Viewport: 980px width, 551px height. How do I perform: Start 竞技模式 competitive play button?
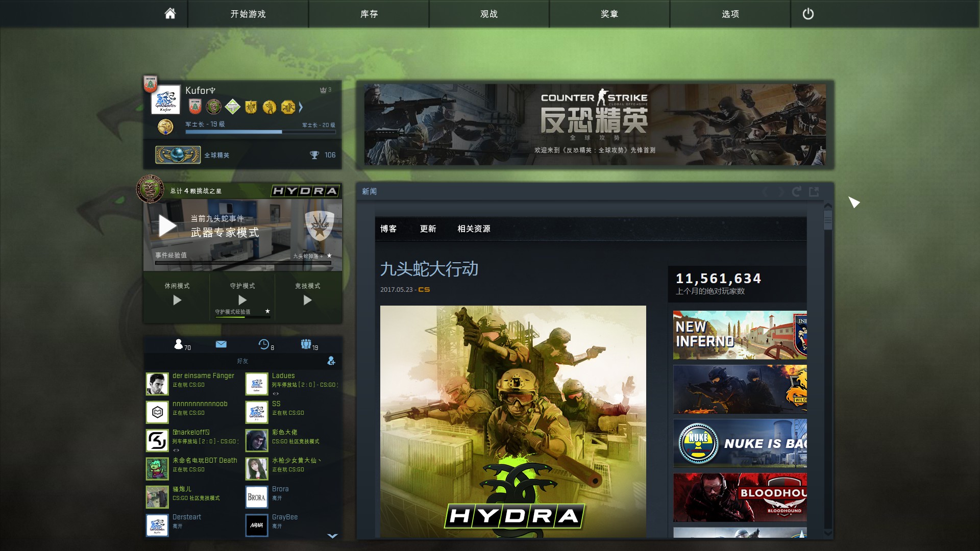[307, 300]
